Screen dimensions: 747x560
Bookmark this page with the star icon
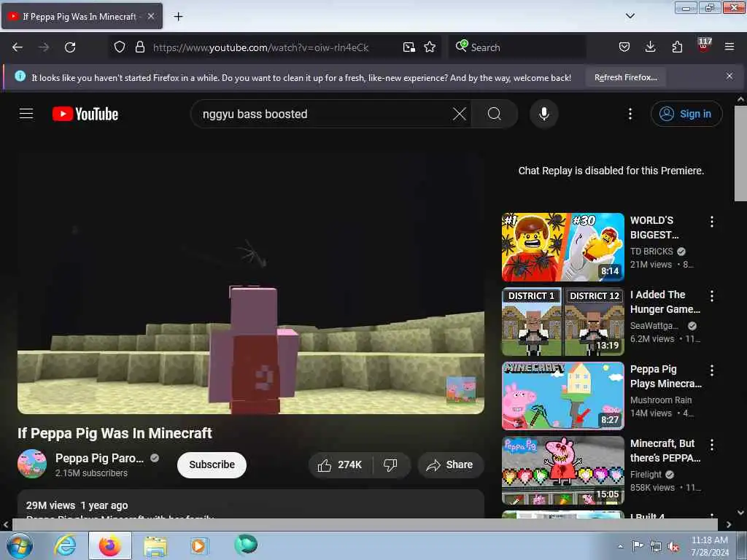click(x=430, y=47)
